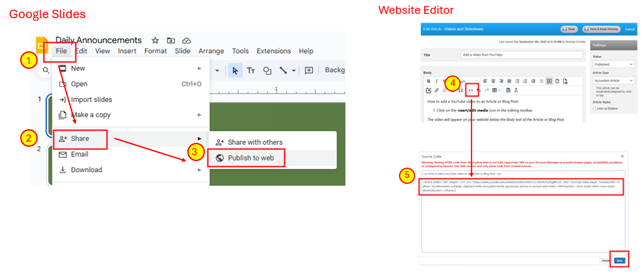Select the line tool
The height and width of the screenshot is (276, 644).
coord(283,71)
